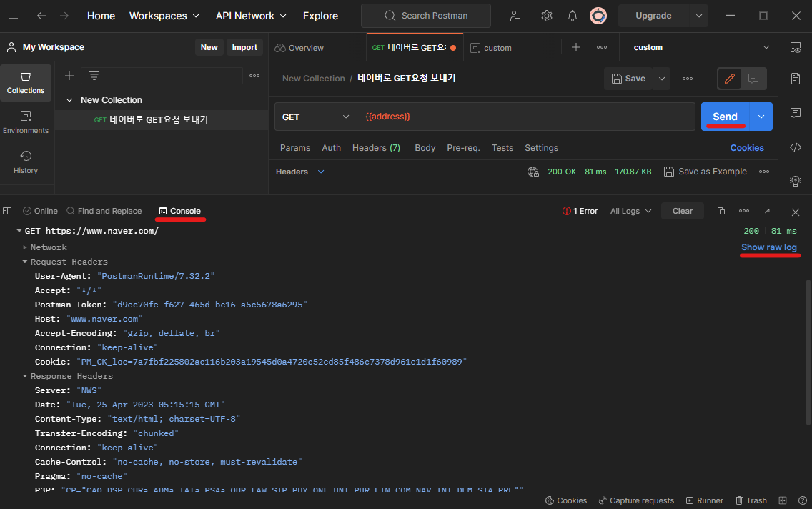
Task: Clear the console logs
Action: coord(682,211)
